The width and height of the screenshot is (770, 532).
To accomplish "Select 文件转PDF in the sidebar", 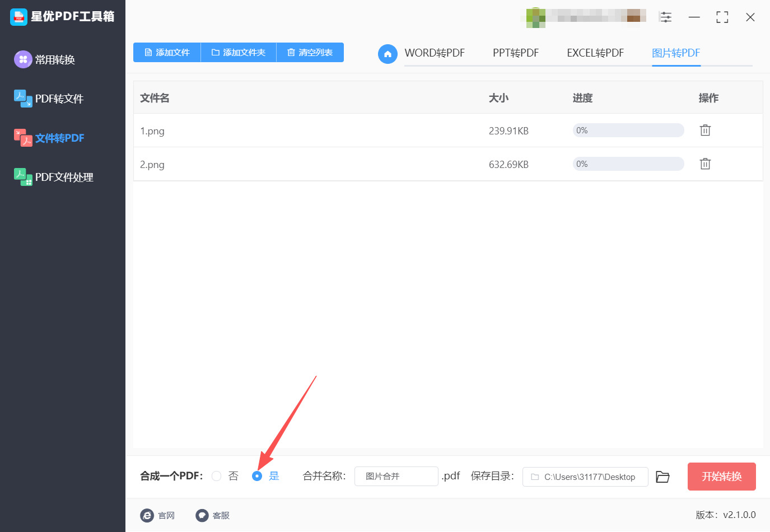I will click(49, 138).
